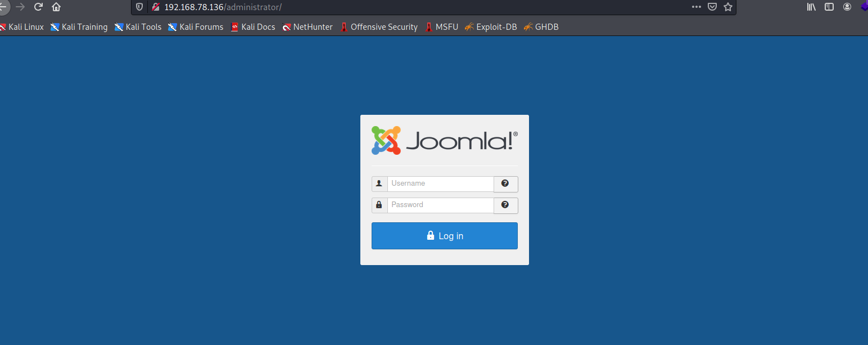Open the Exploit-DB bookmark
This screenshot has width=868, height=345.
pos(491,27)
